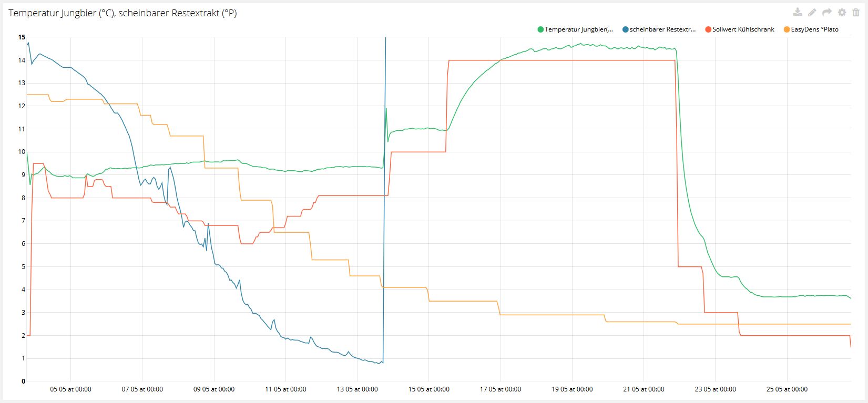The width and height of the screenshot is (868, 403).
Task: Click the 25 05 at 00:00 axis label
Action: (x=787, y=389)
